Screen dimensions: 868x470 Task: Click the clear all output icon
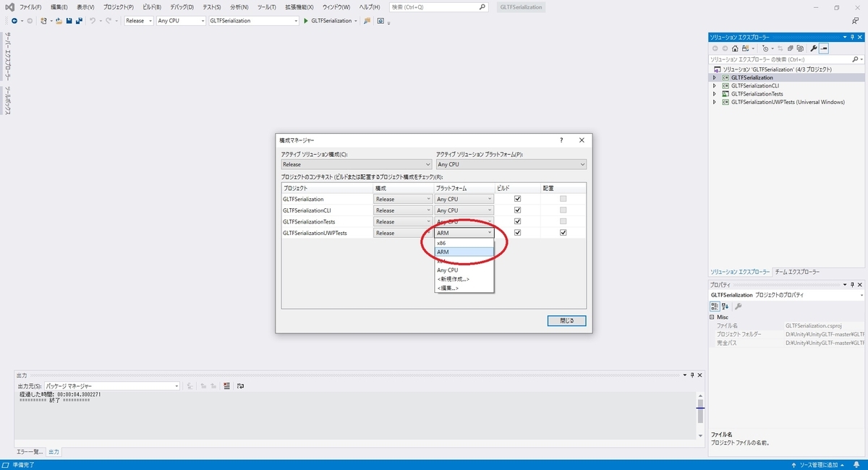coord(226,386)
